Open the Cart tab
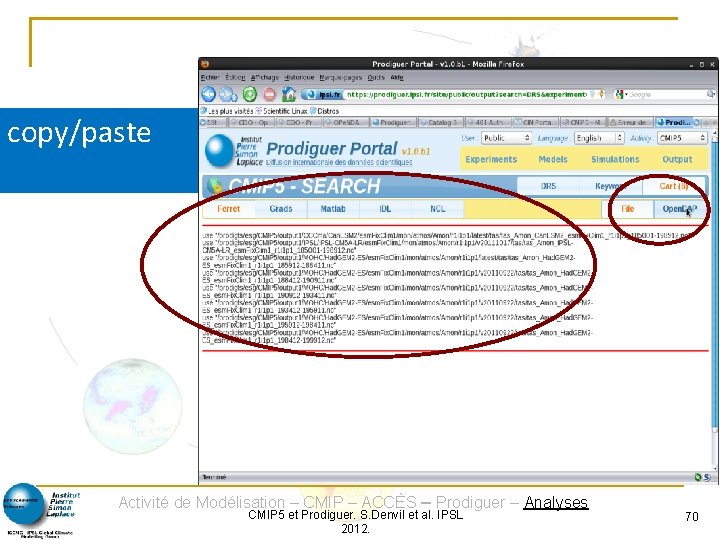Screen dimensions: 720x540 pos(673,186)
